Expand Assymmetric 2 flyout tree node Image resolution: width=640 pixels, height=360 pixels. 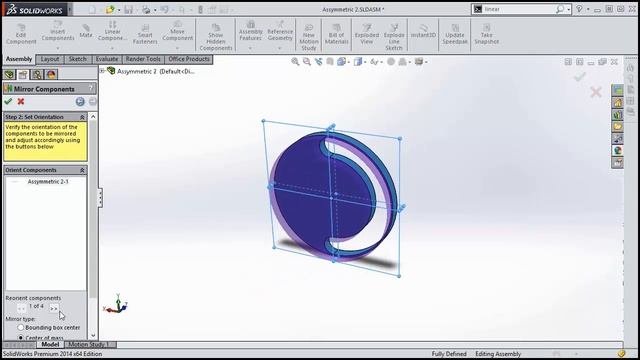pyautogui.click(x=102, y=71)
